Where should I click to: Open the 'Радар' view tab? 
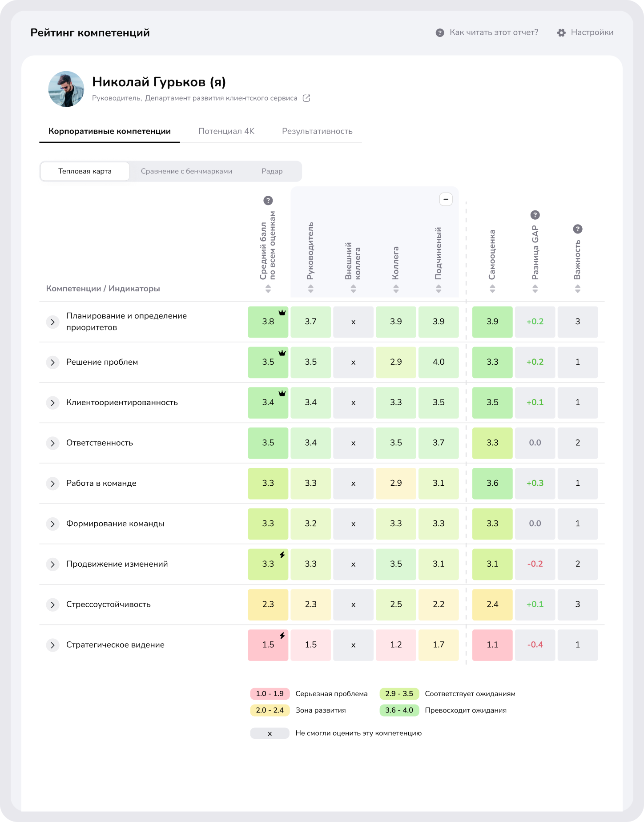[x=272, y=171]
